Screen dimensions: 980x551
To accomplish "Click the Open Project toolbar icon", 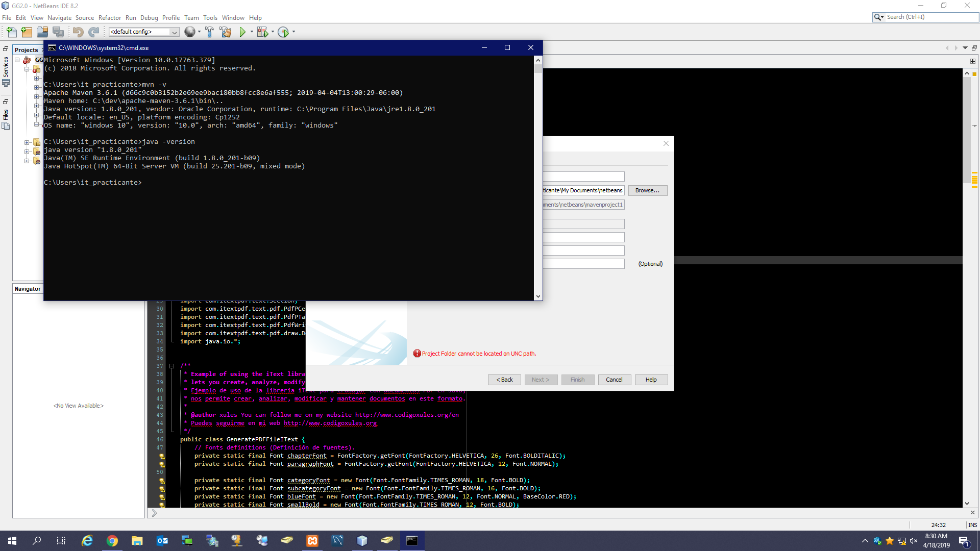I will [42, 32].
